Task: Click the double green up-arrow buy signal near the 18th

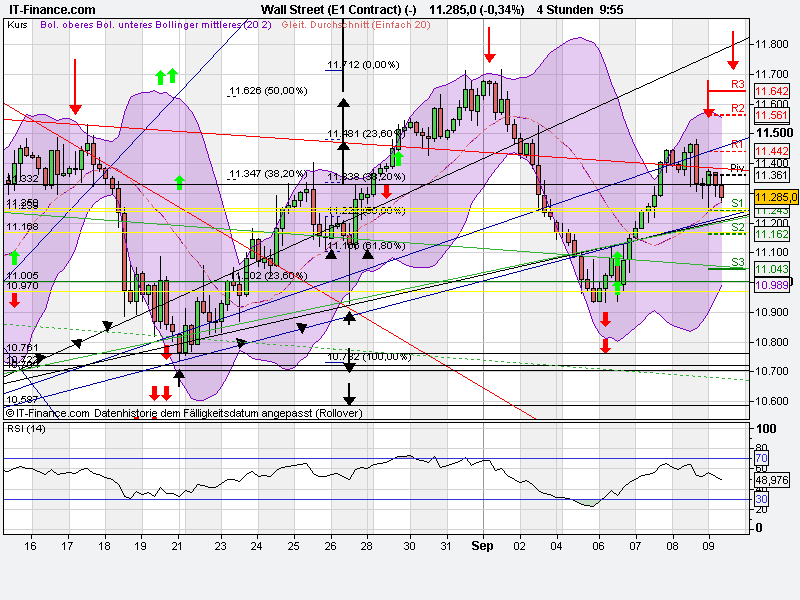Action: pos(166,75)
